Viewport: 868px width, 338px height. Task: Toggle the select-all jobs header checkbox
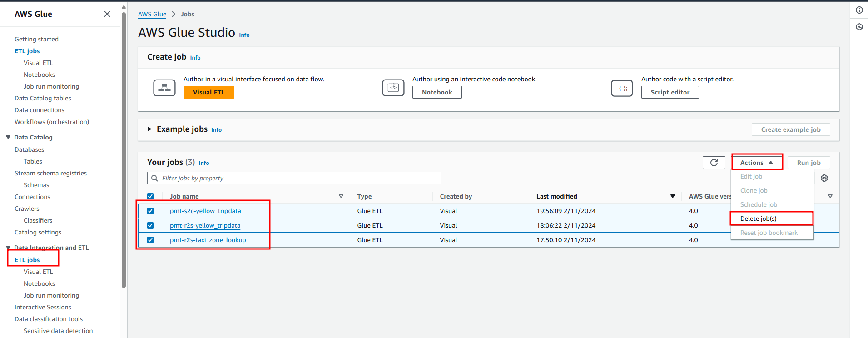coord(150,196)
